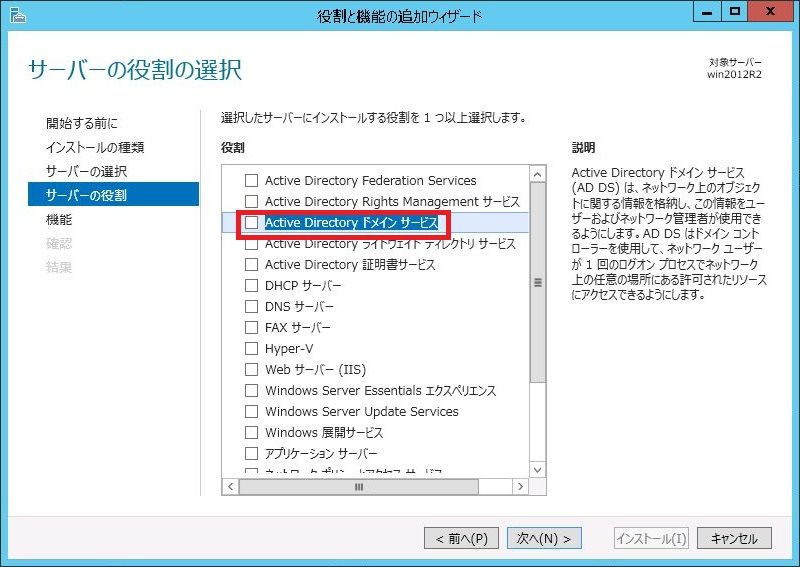This screenshot has width=800, height=567.
Task: Check アプリケーション サーバー
Action: point(252,453)
